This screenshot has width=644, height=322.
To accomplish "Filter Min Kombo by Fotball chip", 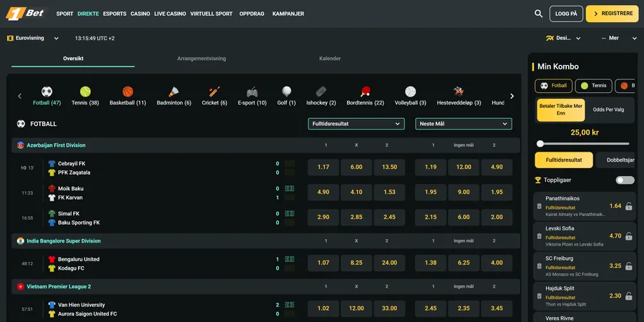I will pos(553,86).
